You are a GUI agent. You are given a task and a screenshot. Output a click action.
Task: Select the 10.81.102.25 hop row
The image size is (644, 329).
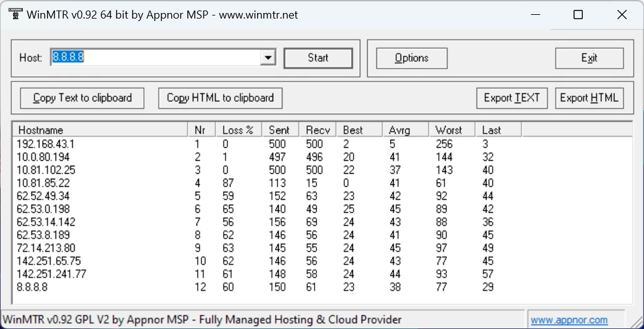[323, 170]
